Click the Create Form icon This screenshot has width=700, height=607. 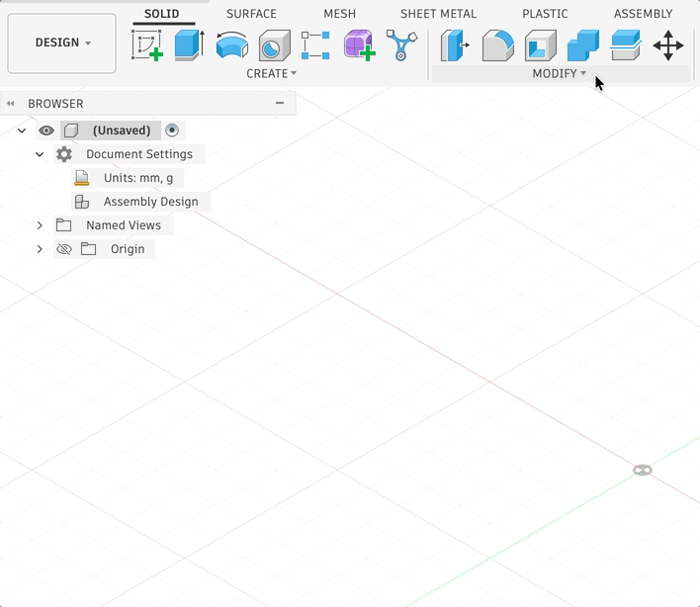click(359, 45)
